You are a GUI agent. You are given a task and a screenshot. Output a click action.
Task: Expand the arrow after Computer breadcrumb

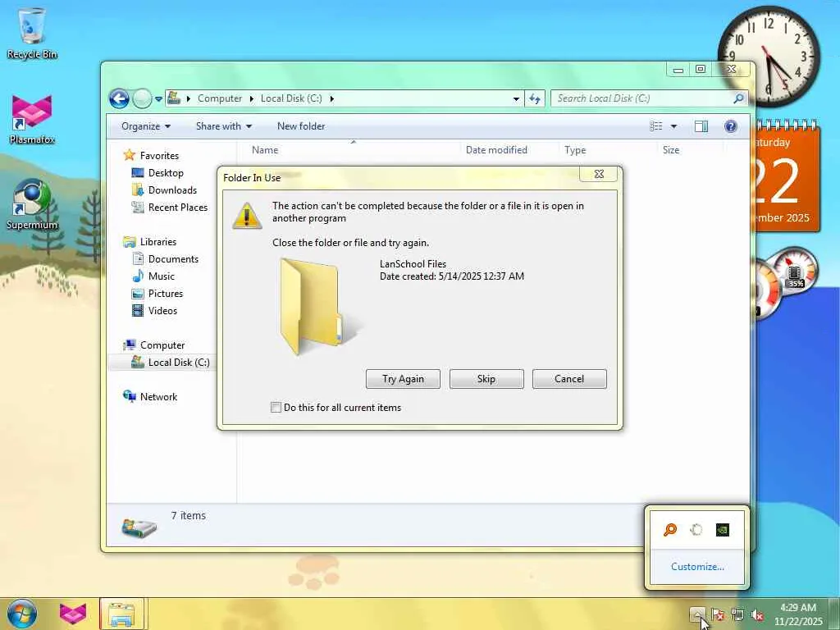point(252,99)
